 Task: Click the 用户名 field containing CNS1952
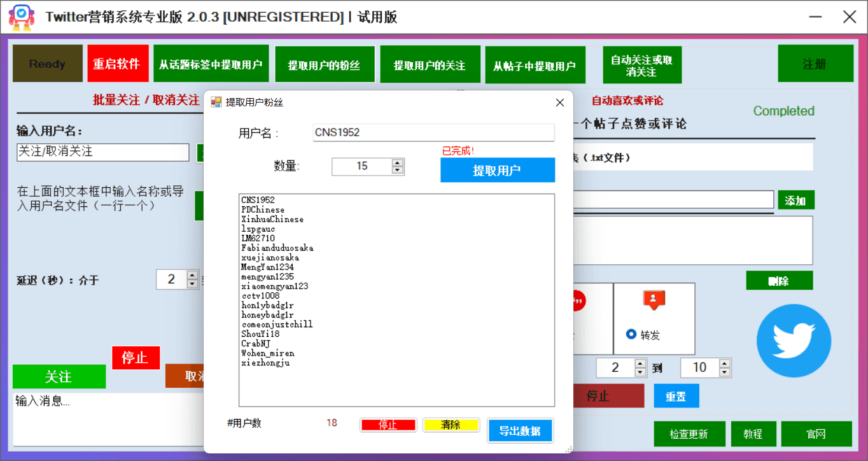433,132
